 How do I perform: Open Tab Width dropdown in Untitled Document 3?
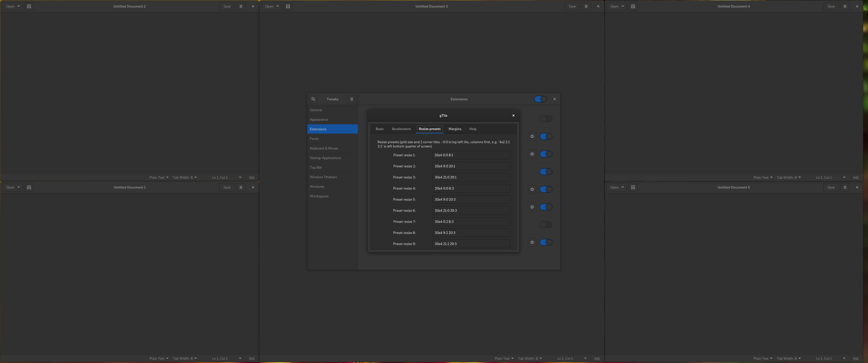pyautogui.click(x=530, y=359)
